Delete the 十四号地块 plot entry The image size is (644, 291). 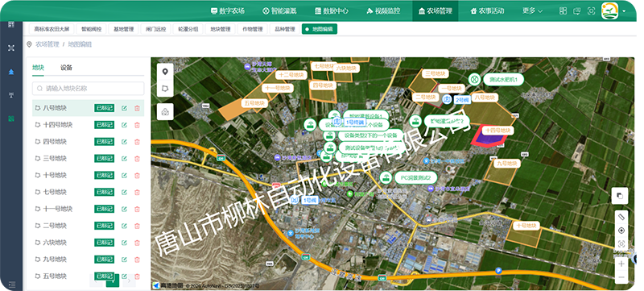click(x=137, y=125)
